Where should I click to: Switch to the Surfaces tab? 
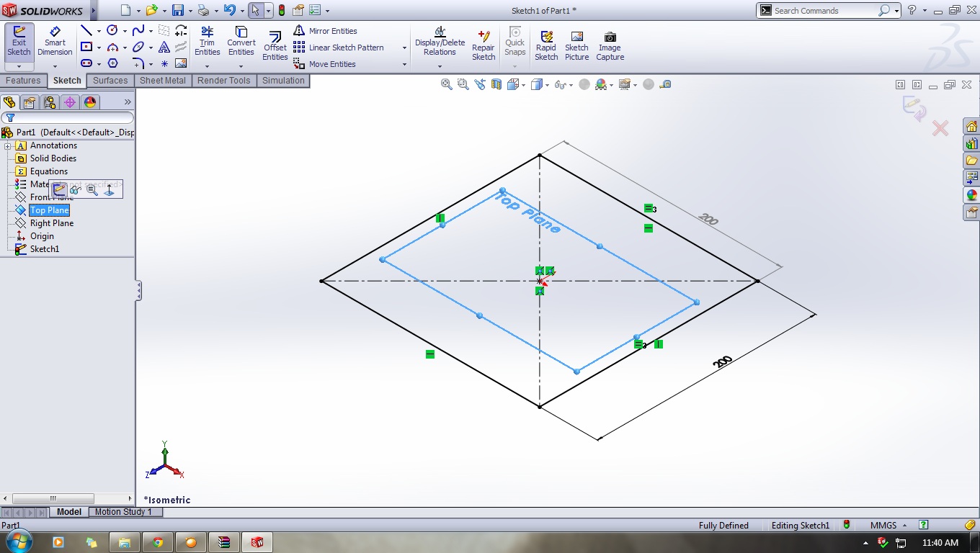point(110,81)
